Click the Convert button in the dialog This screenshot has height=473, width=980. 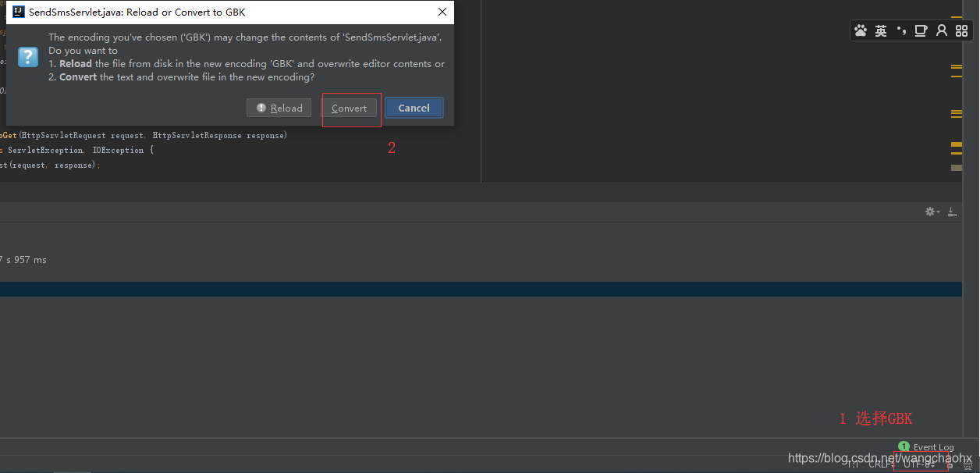(349, 108)
